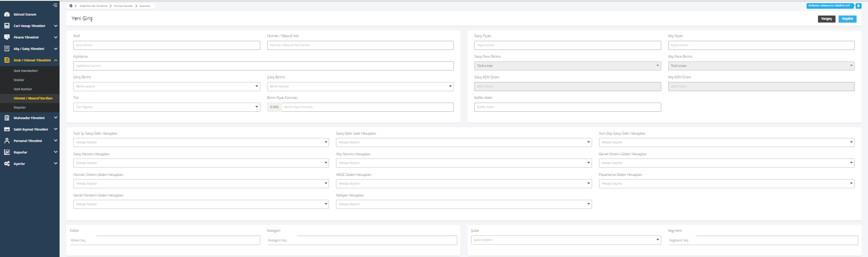Viewport: 868px width, 257px height.
Task: Expand Muhasebe Yönetimi chevron
Action: click(x=55, y=118)
